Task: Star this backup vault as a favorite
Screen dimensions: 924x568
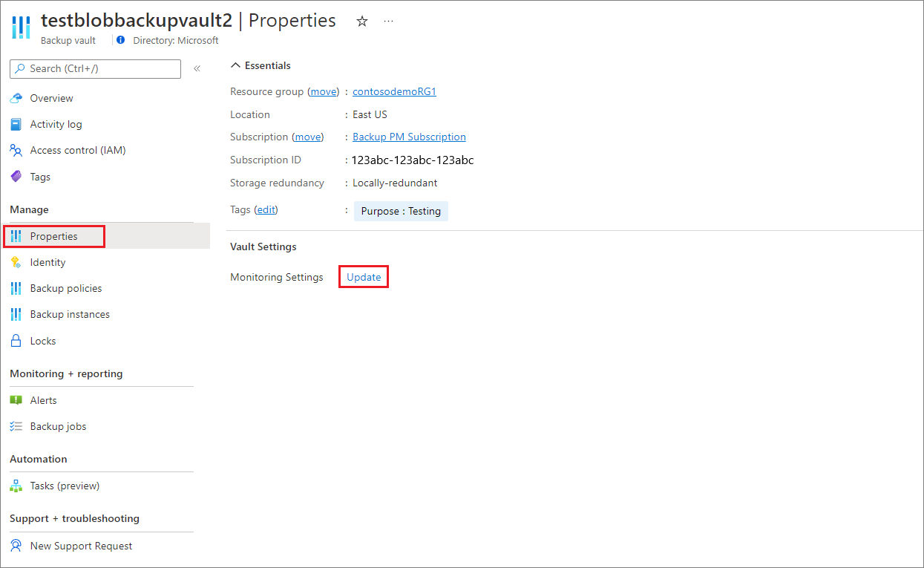Action: click(x=361, y=21)
